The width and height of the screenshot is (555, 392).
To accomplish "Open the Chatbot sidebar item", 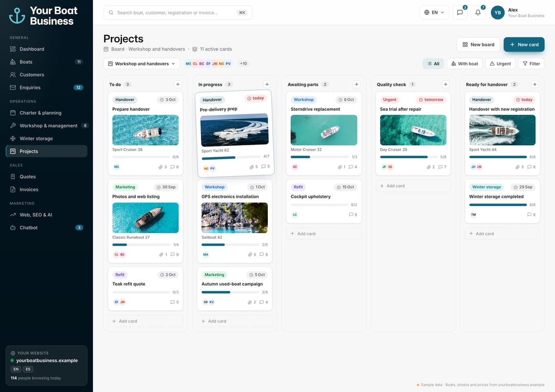I will 46,228.
